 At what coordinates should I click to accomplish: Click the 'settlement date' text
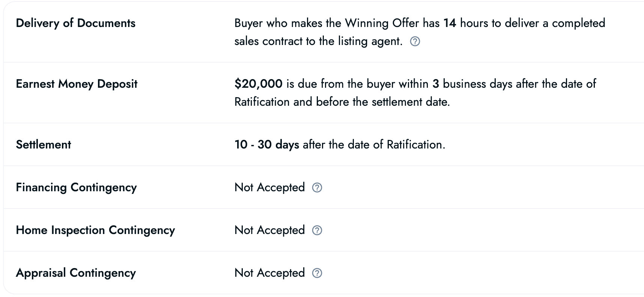coord(410,102)
